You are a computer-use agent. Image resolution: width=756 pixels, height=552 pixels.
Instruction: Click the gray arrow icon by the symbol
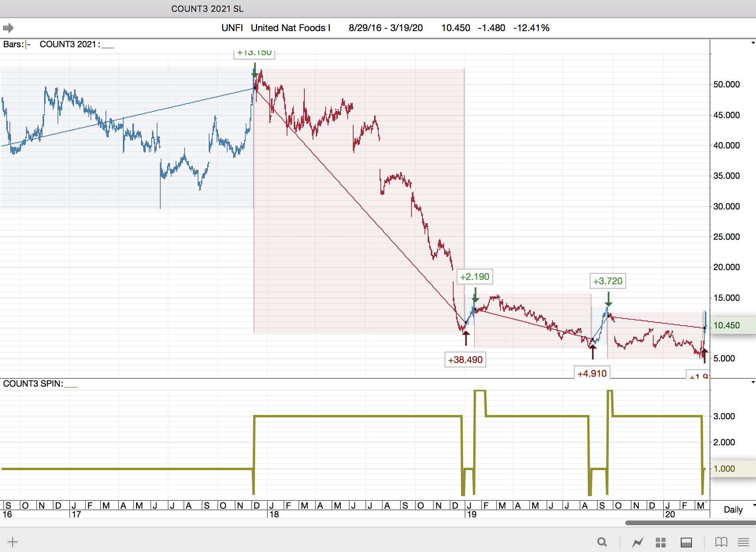(x=8, y=28)
